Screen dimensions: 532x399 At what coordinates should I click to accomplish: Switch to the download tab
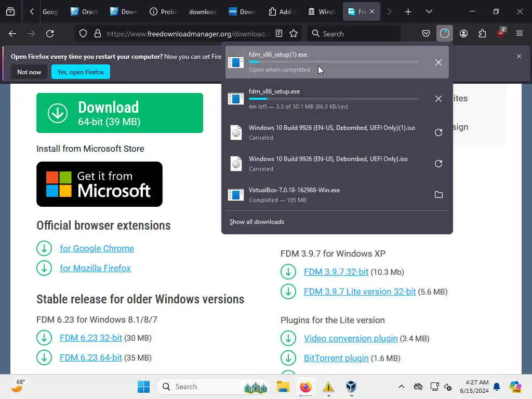[x=203, y=12]
